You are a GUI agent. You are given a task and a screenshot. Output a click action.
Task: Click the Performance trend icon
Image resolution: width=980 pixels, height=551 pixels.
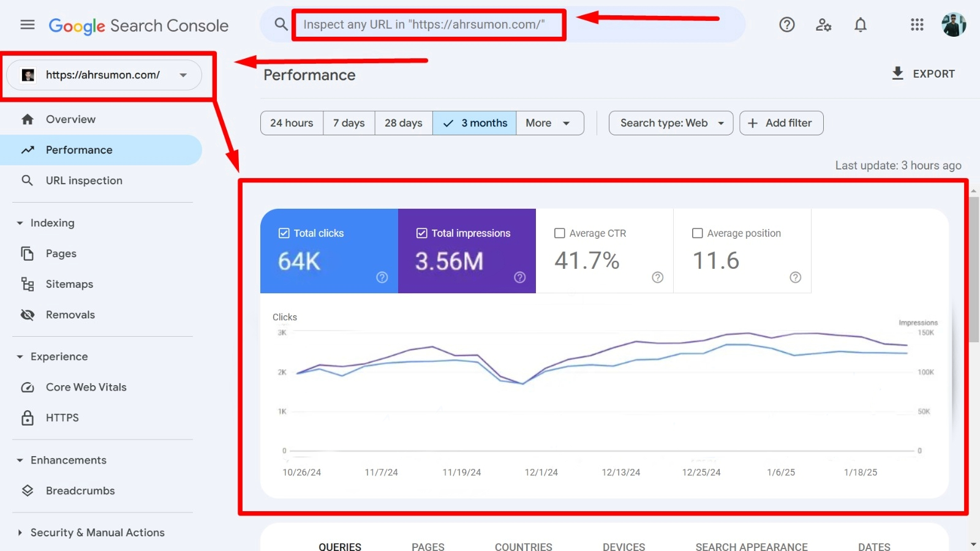pos(28,150)
